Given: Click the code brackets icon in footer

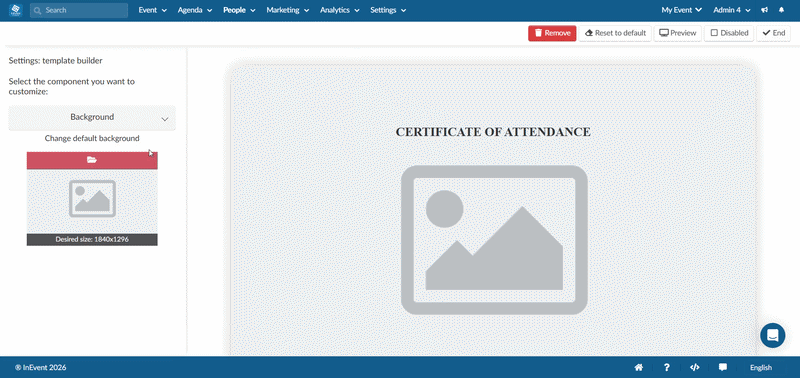Looking at the screenshot, I should pos(694,367).
